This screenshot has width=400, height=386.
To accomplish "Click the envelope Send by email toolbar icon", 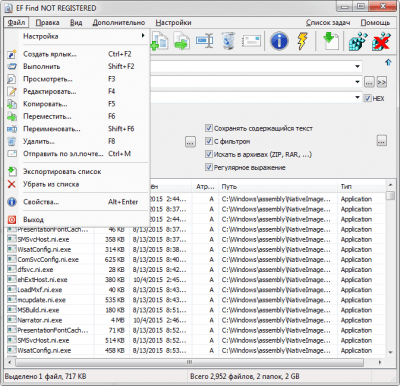I will (x=251, y=41).
